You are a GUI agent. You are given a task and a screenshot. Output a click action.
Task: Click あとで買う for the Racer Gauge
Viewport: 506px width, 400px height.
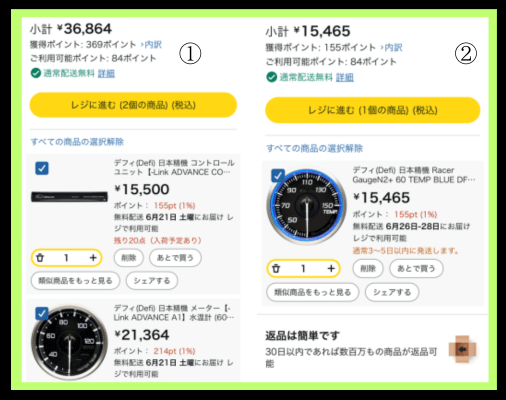(x=416, y=268)
